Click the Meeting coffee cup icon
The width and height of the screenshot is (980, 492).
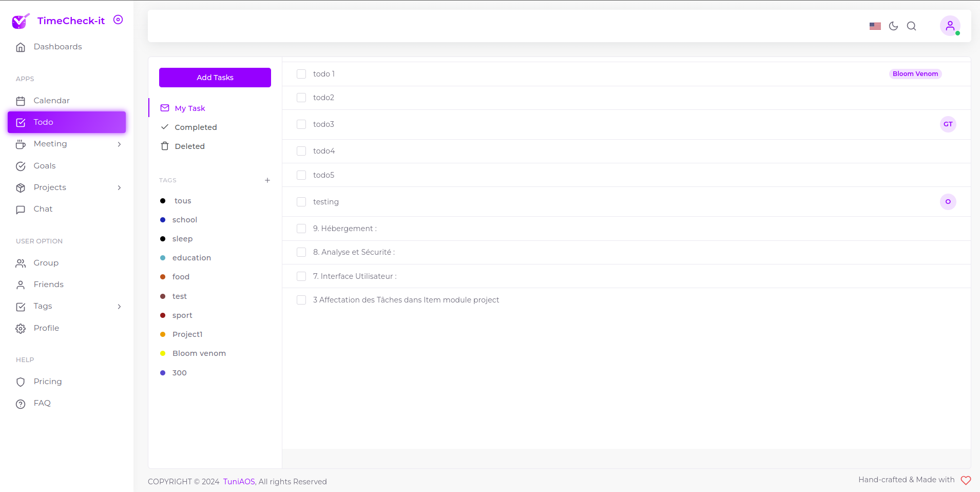tap(21, 144)
